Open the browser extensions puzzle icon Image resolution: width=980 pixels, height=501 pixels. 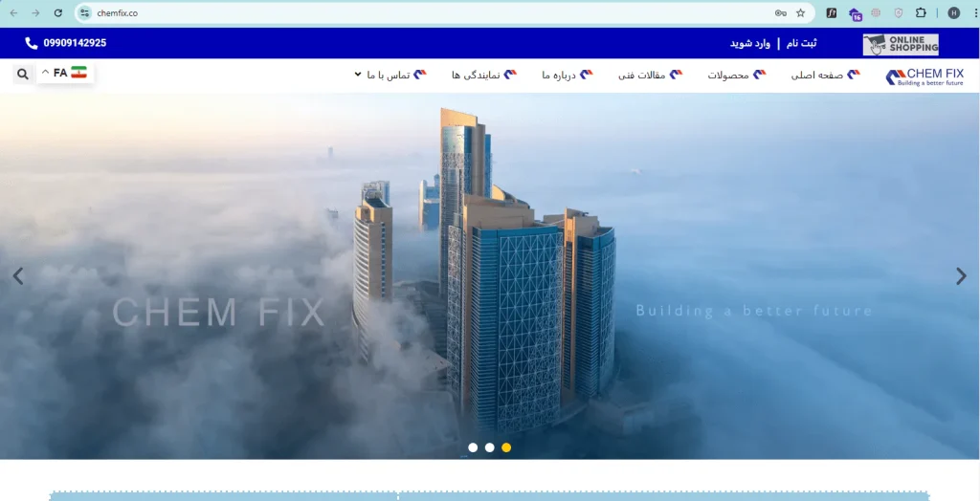pyautogui.click(x=921, y=13)
